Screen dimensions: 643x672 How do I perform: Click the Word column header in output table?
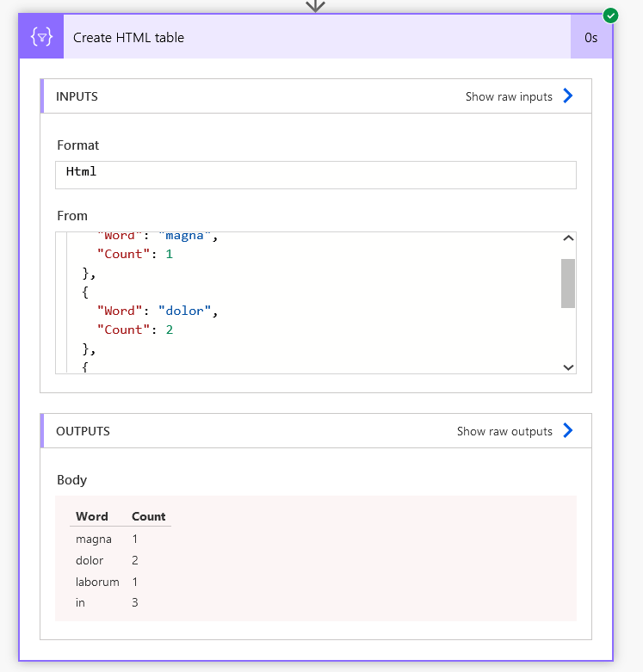point(92,516)
